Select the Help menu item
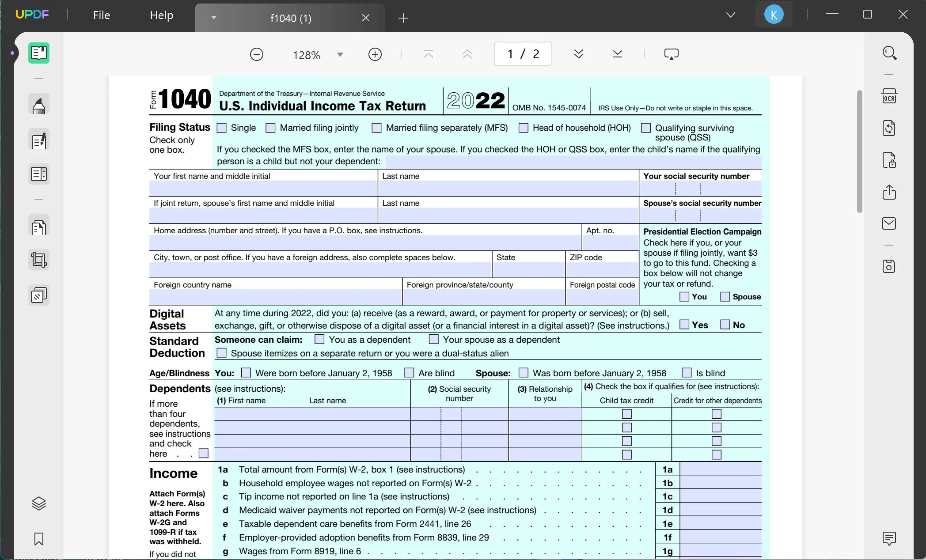Viewport: 926px width, 560px height. (x=161, y=15)
